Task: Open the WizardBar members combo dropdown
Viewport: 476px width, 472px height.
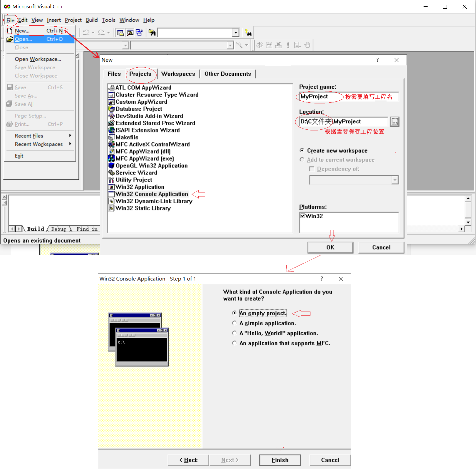Action: (230, 45)
